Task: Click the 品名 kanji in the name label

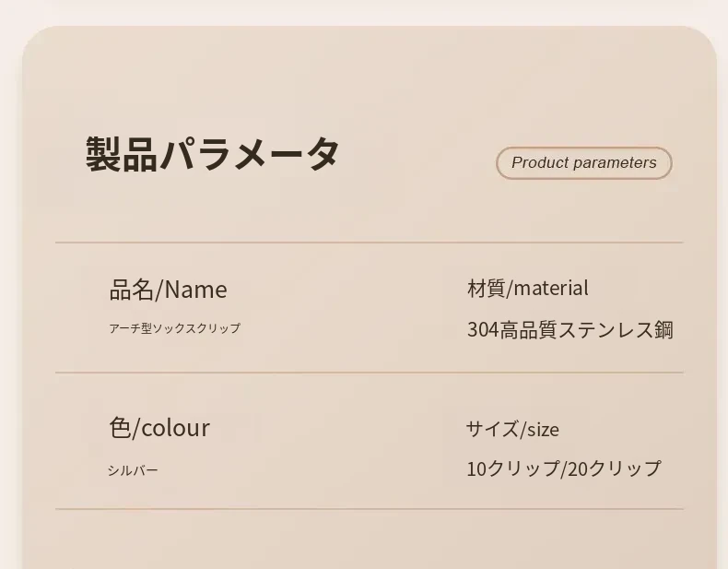Action: (131, 290)
